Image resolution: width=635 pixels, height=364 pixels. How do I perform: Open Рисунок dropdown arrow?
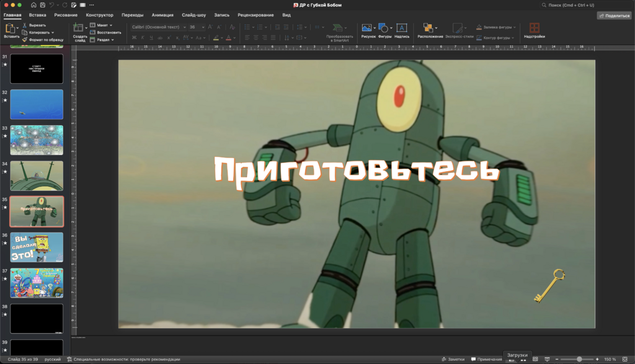374,28
